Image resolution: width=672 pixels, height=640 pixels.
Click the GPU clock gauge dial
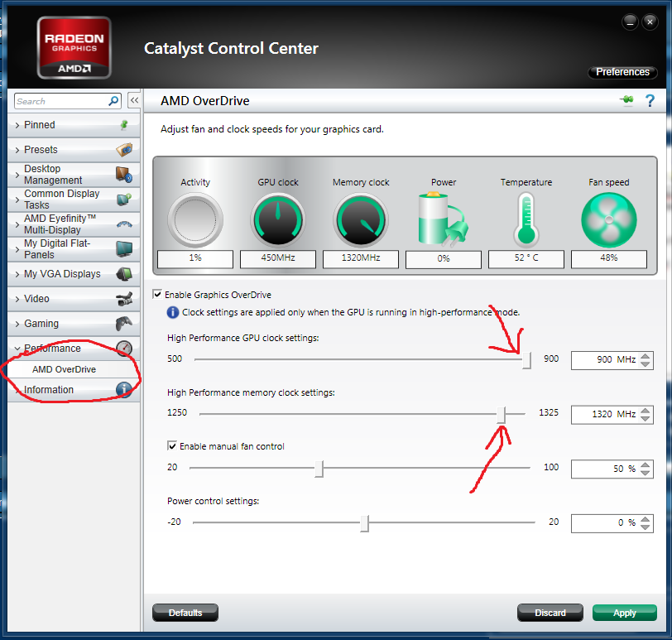tap(278, 220)
